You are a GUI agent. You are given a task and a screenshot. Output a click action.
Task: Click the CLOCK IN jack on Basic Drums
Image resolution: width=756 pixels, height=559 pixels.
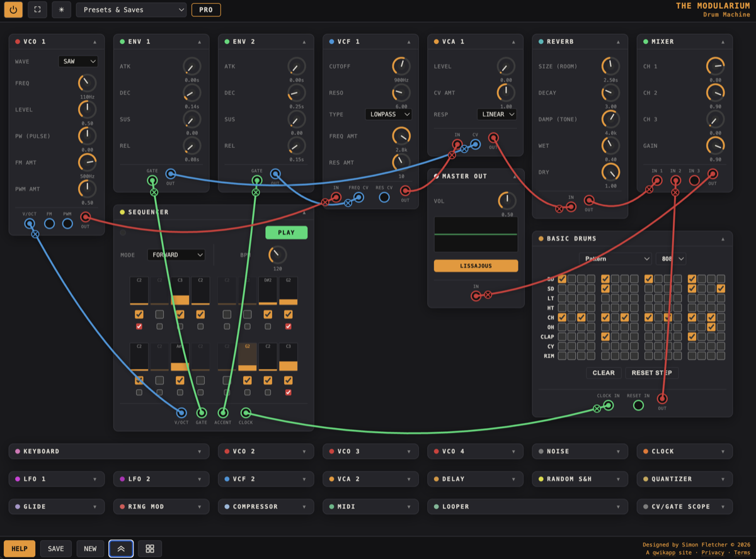(x=608, y=406)
